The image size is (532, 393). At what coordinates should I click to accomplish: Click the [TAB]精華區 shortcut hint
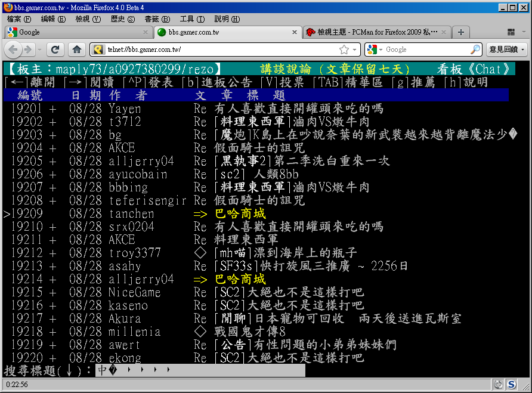tap(348, 82)
